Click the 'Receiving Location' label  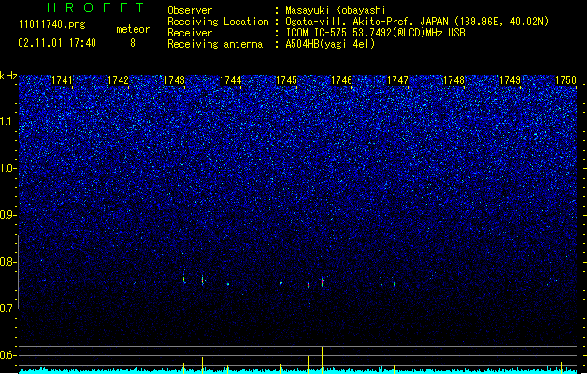tap(218, 22)
